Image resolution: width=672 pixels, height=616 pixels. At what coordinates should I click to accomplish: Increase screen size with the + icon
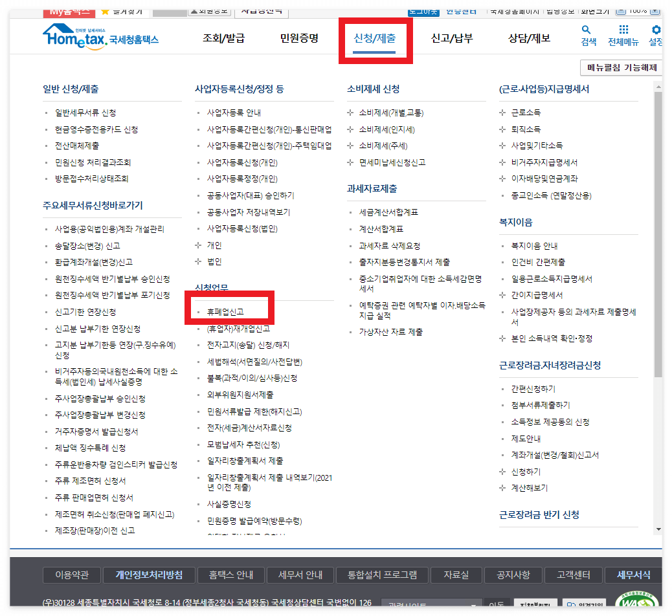[x=655, y=11]
